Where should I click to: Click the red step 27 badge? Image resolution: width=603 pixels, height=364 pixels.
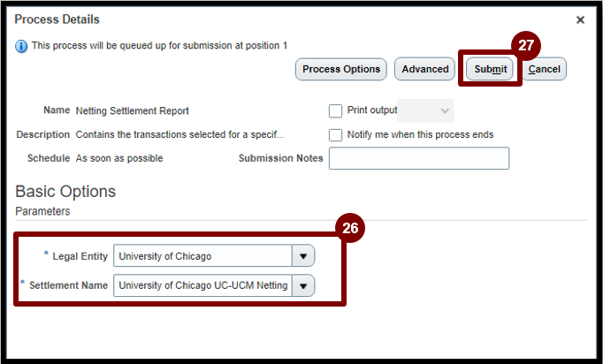(x=526, y=45)
